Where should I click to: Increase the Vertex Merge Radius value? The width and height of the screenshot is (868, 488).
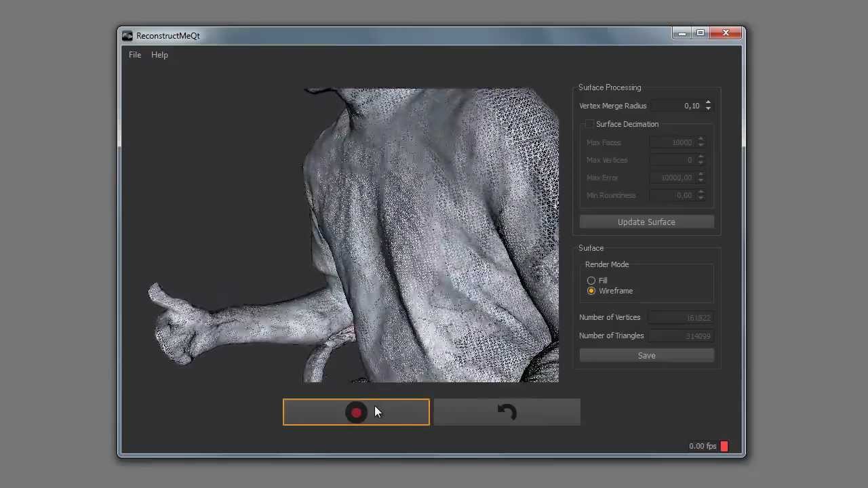point(708,103)
